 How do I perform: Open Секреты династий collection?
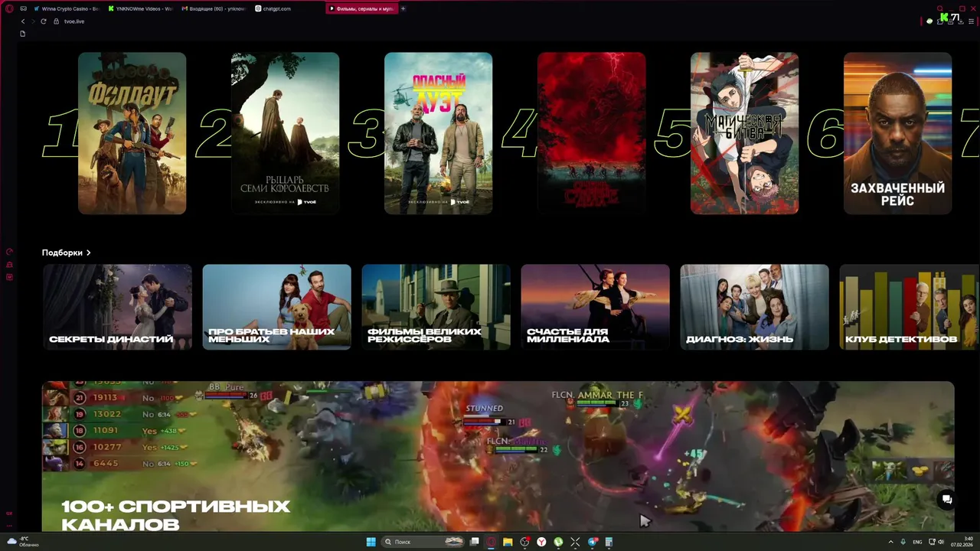pyautogui.click(x=117, y=307)
